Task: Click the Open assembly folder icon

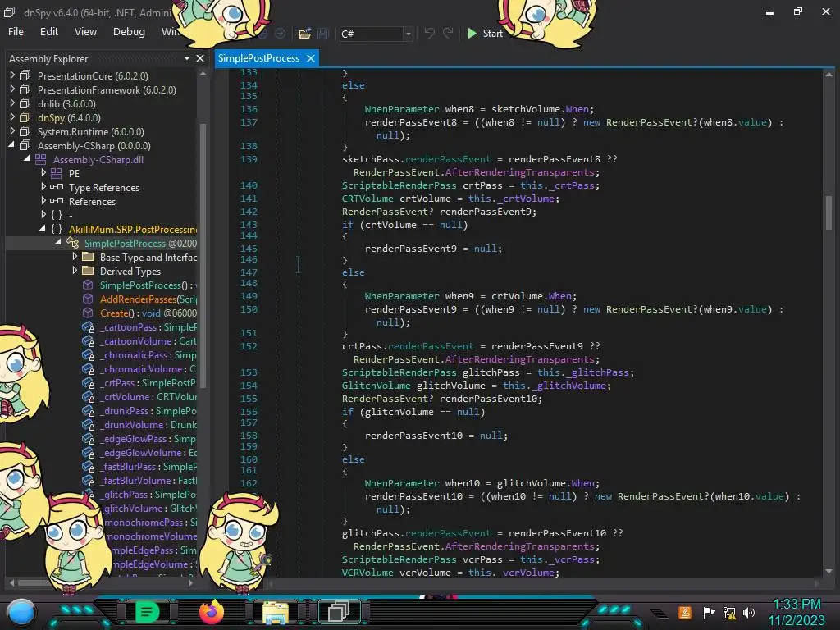Action: pyautogui.click(x=305, y=34)
